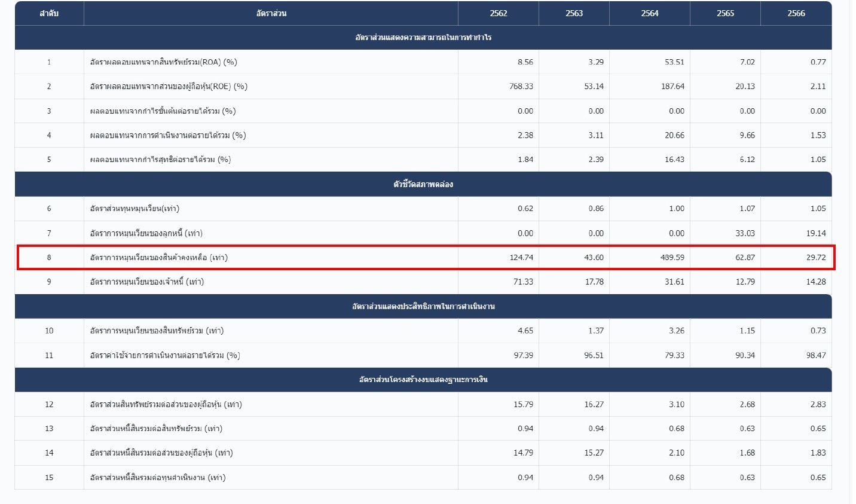Click value 62.87 in row 8
This screenshot has width=856, height=504.
[x=745, y=258]
